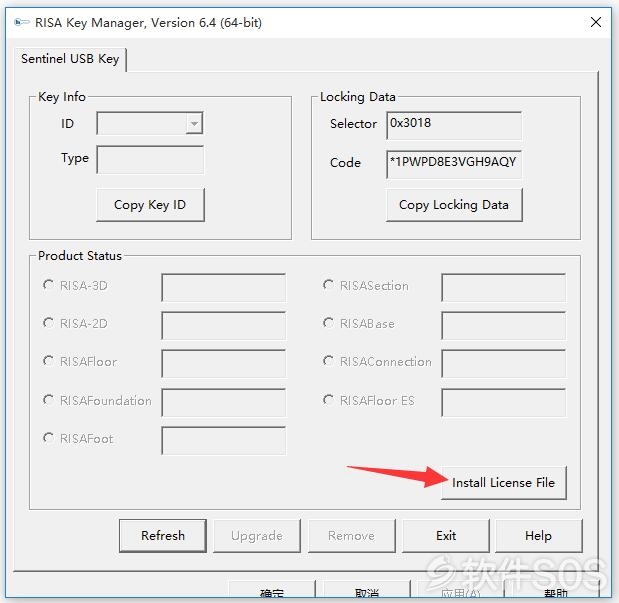Click the Exit button

point(446,535)
